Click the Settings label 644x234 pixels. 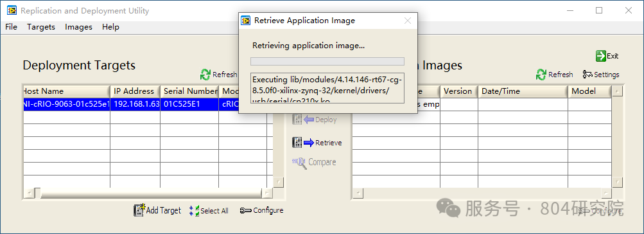pos(607,75)
